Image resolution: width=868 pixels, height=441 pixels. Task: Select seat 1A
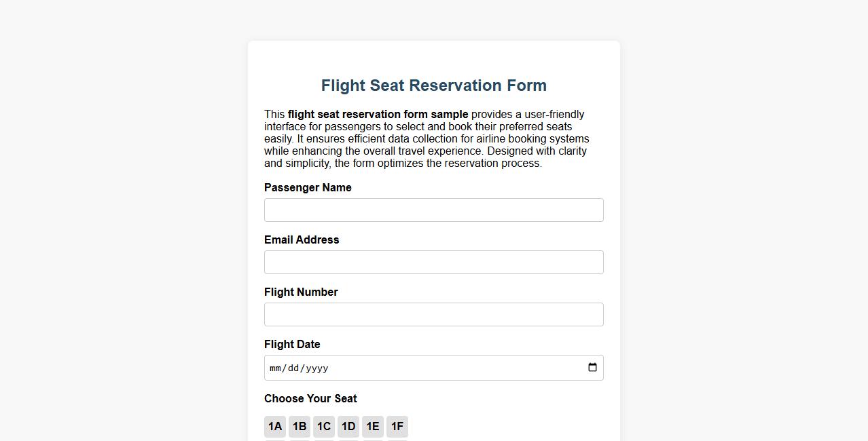point(274,426)
